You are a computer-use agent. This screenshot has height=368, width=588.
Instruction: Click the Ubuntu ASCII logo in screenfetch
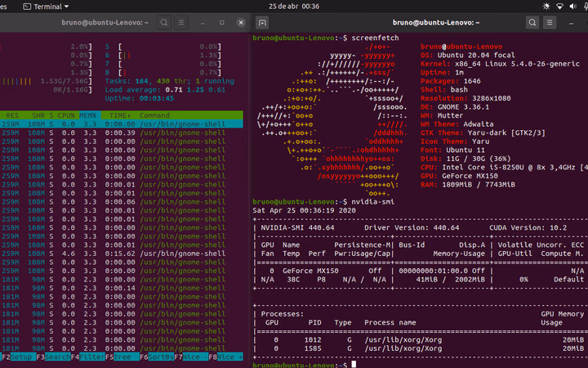332,120
